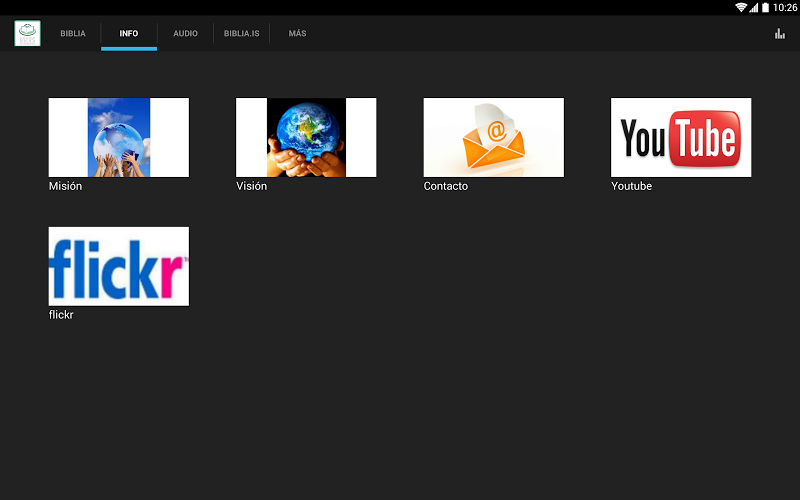
Task: Tap the app logo icon
Action: [28, 34]
